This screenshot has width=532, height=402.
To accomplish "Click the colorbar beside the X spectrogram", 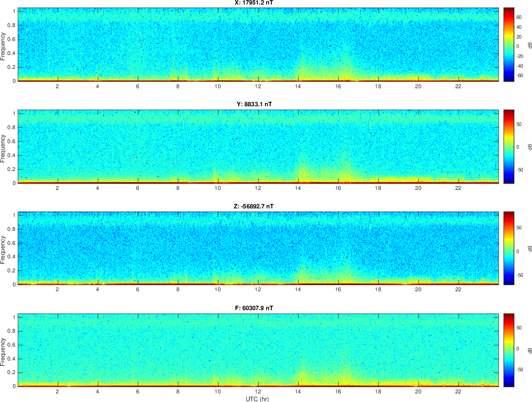I will coord(509,44).
